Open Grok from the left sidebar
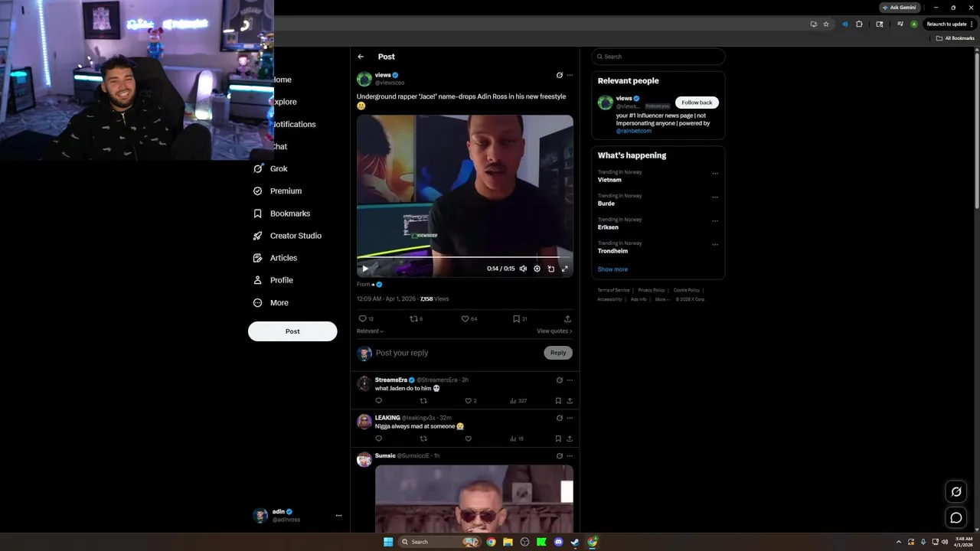This screenshot has height=551, width=980. click(270, 168)
